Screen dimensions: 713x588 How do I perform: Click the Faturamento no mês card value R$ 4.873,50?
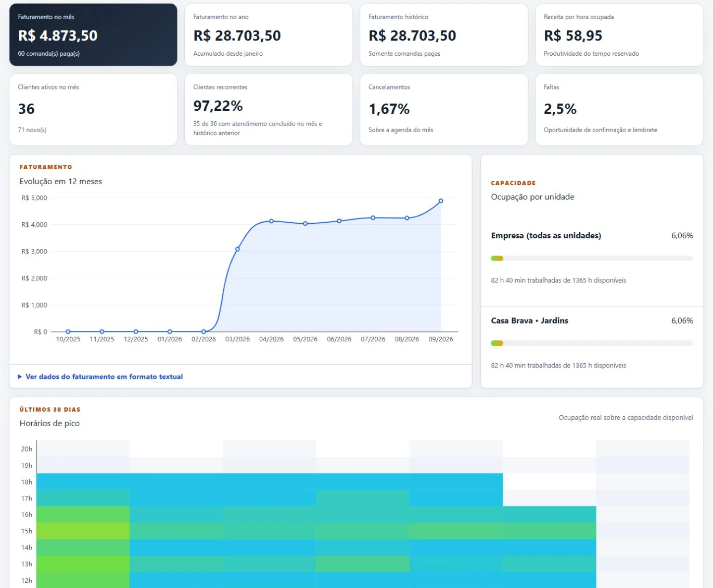click(58, 35)
